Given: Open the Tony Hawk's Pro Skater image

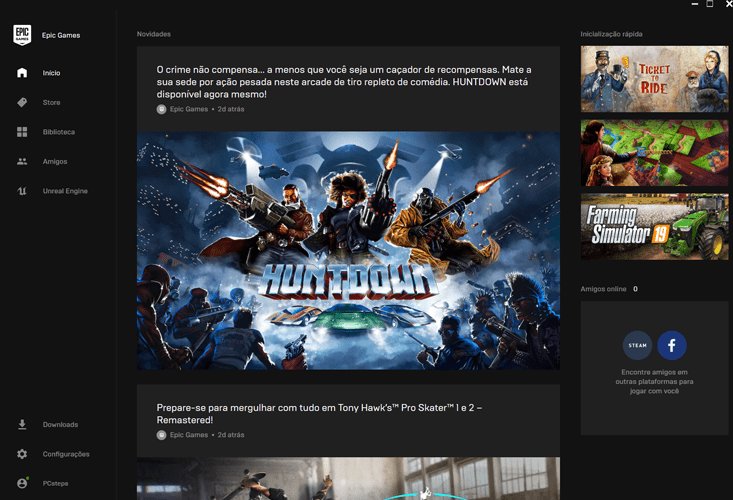Looking at the screenshot, I should pyautogui.click(x=348, y=479).
